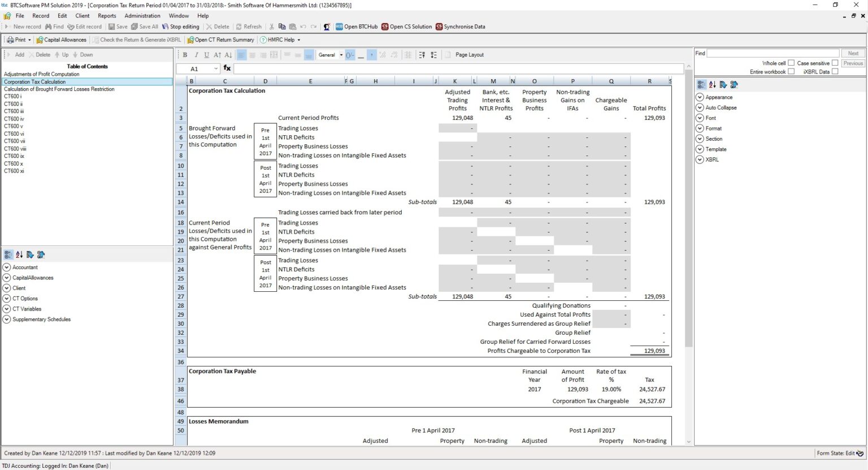Expand the Supplementary Schedules section
Image resolution: width=868 pixels, height=470 pixels.
[x=7, y=319]
